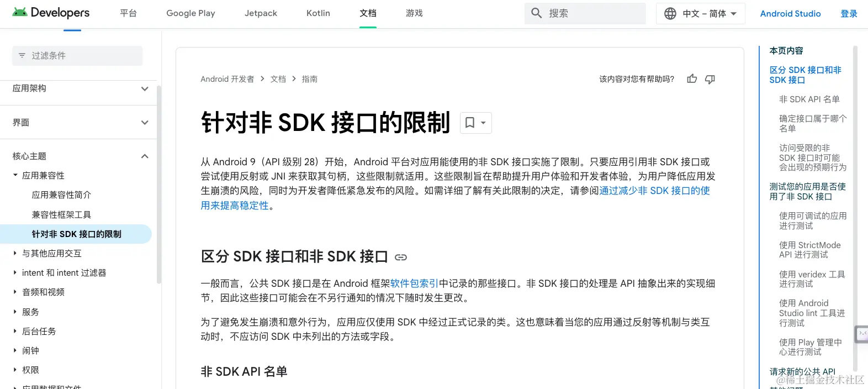Jump to 使用 StrictMode API 进行测试

pyautogui.click(x=809, y=250)
